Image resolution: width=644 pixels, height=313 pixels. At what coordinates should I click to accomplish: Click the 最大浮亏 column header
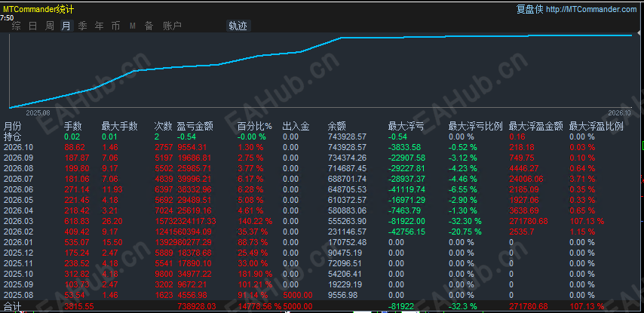click(x=406, y=126)
